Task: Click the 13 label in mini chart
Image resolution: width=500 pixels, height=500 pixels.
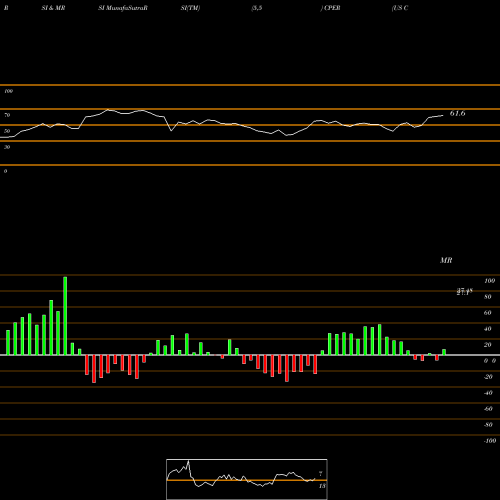Action: (322, 486)
